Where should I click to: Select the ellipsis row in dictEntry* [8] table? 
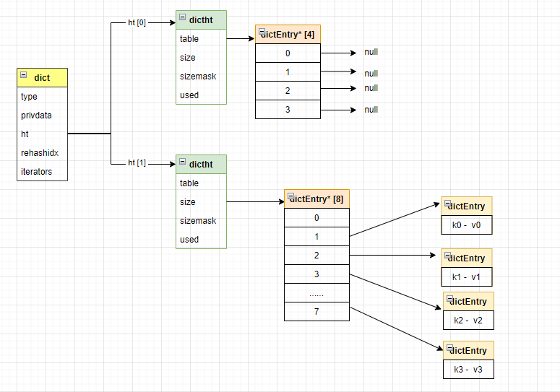coord(316,293)
